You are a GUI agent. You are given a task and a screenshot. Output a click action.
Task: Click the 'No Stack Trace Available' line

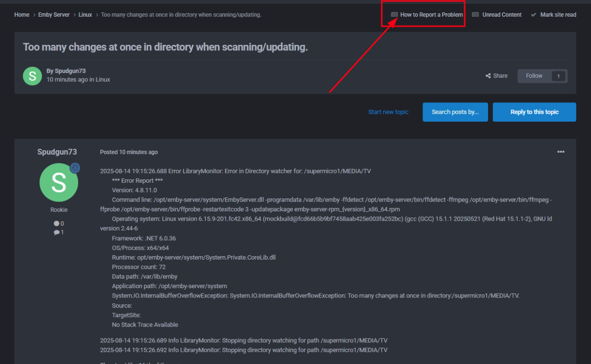click(145, 325)
